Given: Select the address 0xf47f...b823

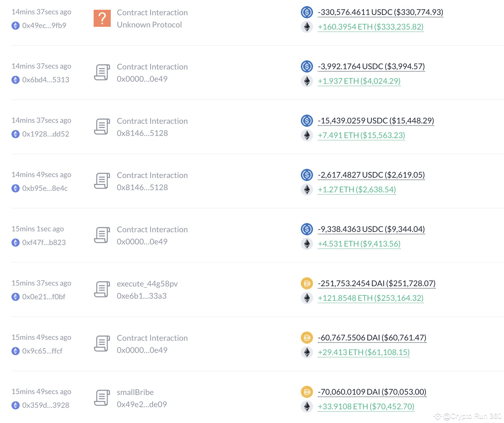Looking at the screenshot, I should [x=45, y=242].
